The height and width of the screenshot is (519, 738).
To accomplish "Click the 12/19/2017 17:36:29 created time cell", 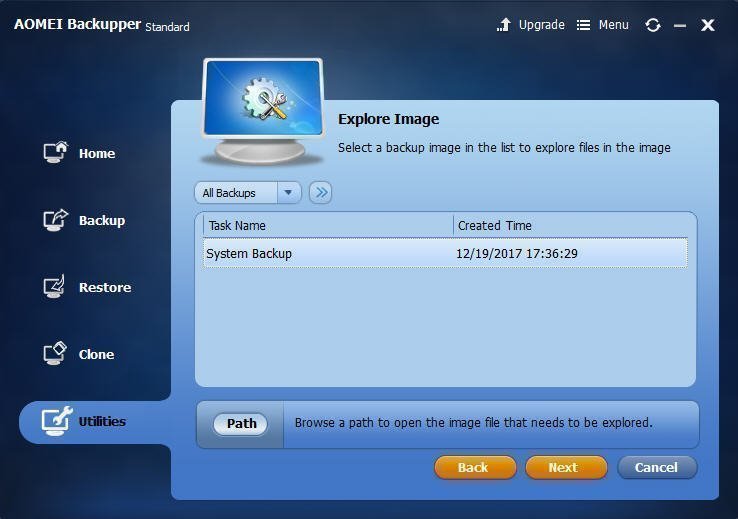I will click(517, 254).
